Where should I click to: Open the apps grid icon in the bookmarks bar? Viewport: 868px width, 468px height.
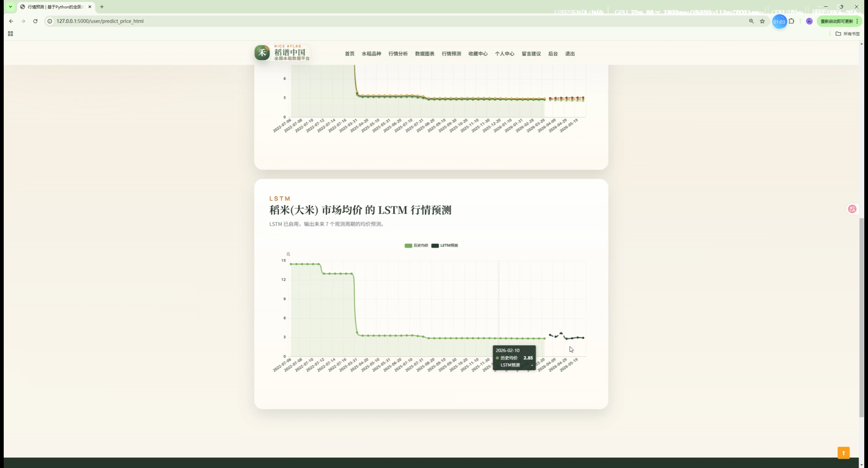pos(11,34)
